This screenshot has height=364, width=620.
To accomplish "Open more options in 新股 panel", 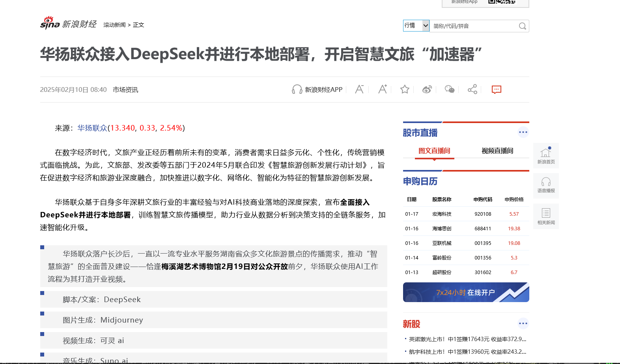I will click(523, 323).
